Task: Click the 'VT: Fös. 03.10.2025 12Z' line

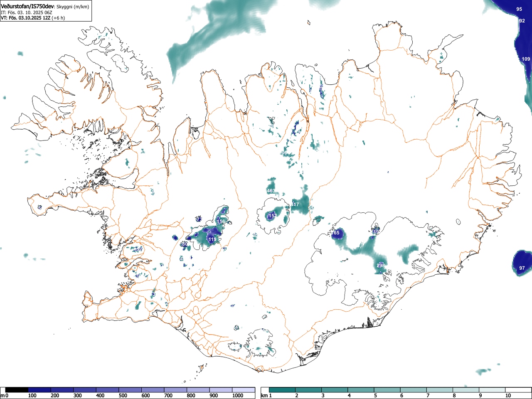Action: tap(25, 18)
